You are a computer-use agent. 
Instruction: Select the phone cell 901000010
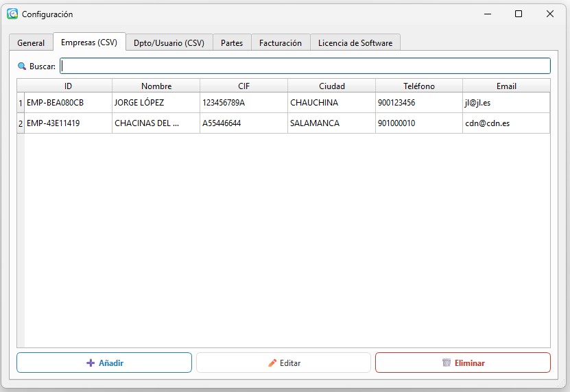coord(419,123)
